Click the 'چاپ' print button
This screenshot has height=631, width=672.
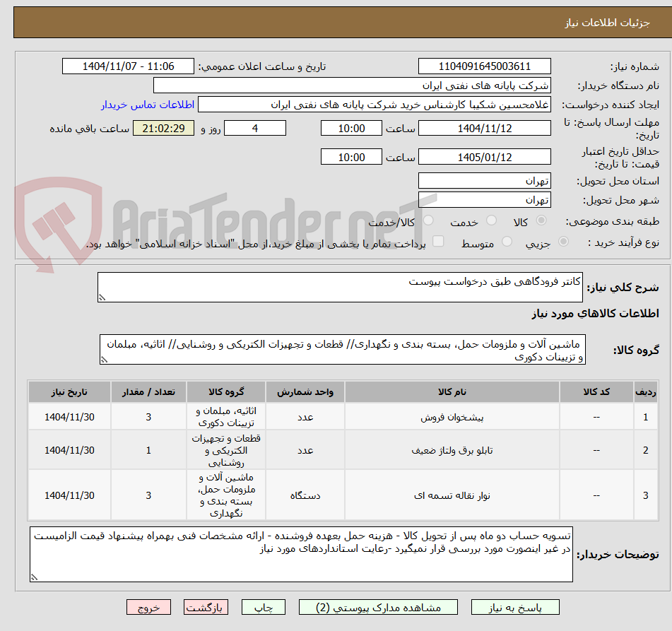pos(263,607)
